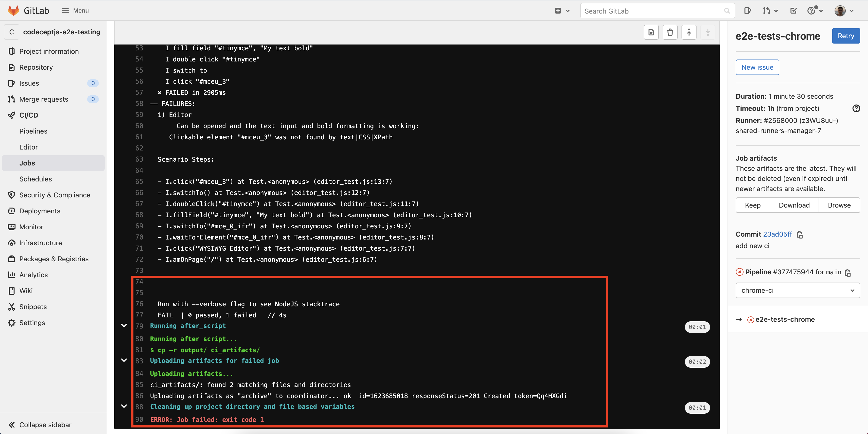Viewport: 868px width, 434px height.
Task: Click the show complete raw log icon
Action: click(x=651, y=32)
